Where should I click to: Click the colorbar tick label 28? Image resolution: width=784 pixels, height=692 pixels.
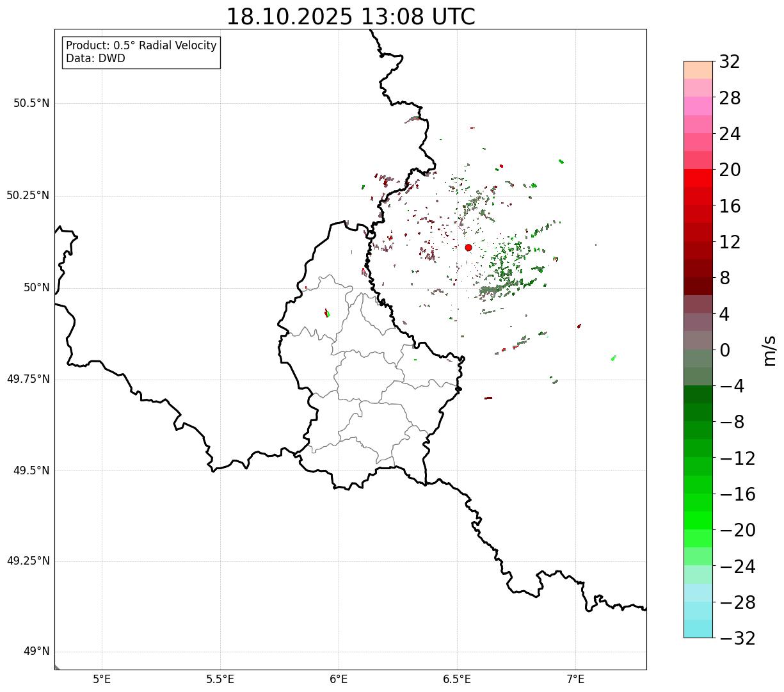pyautogui.click(x=730, y=98)
